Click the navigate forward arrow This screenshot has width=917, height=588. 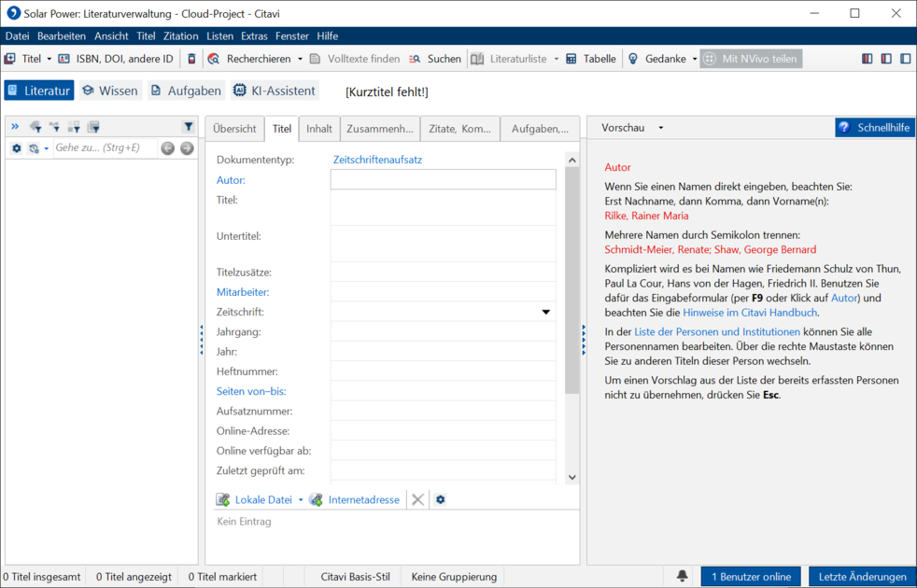click(187, 148)
